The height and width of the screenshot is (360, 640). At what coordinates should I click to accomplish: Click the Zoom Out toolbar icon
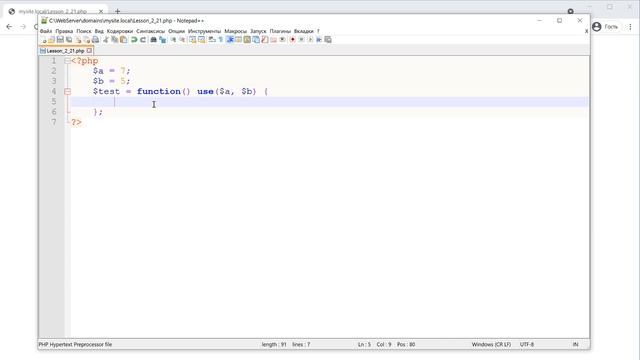click(x=182, y=40)
